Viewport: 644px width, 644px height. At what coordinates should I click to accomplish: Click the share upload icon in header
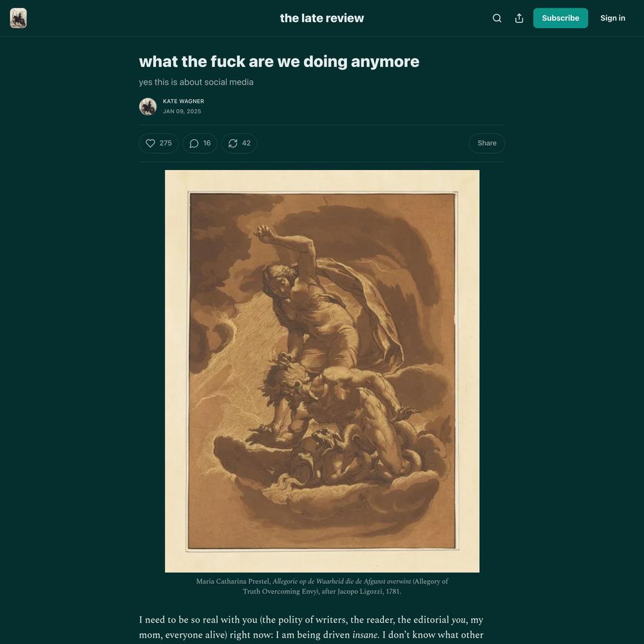coord(519,18)
